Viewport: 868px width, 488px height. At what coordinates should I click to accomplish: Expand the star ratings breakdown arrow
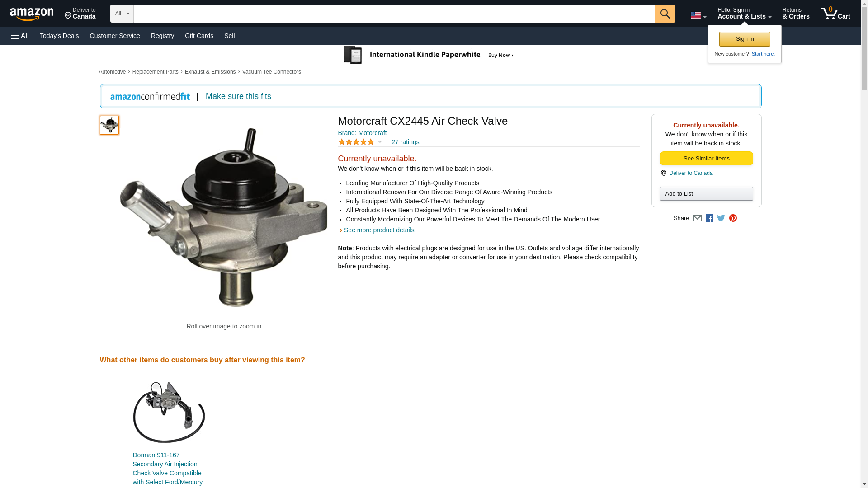pos(380,142)
